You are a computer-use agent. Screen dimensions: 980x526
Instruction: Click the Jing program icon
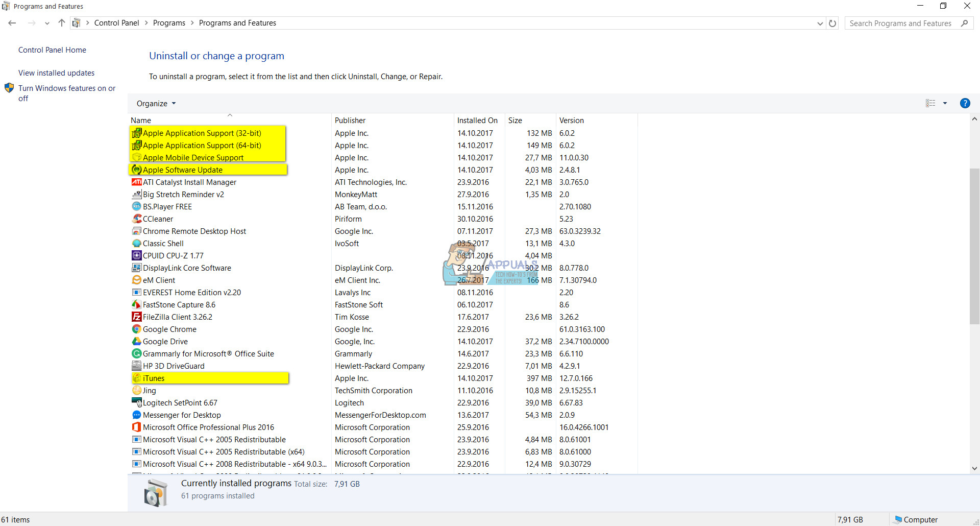pos(137,391)
